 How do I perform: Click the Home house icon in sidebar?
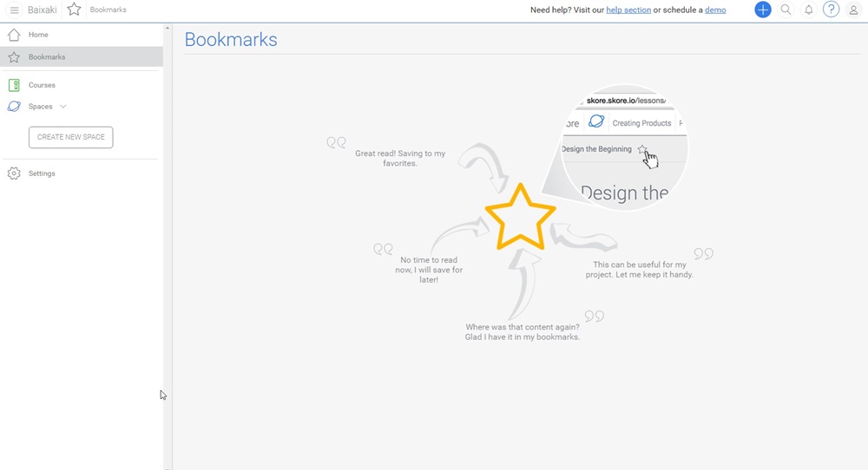coord(14,35)
